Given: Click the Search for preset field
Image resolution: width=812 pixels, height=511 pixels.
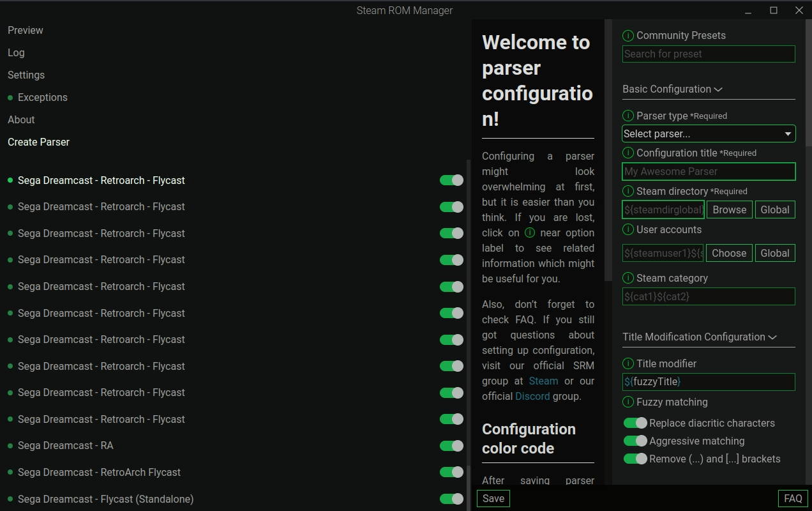Looking at the screenshot, I should coord(709,54).
